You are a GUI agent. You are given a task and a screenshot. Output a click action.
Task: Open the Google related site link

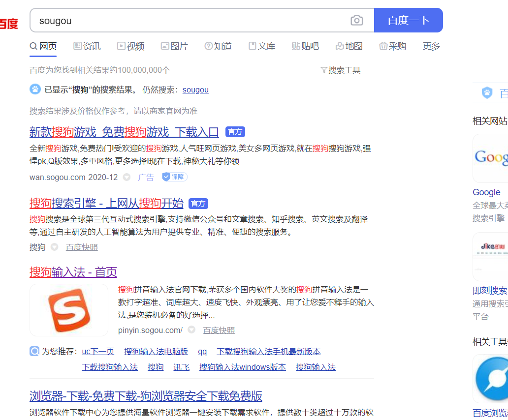pyautogui.click(x=486, y=192)
